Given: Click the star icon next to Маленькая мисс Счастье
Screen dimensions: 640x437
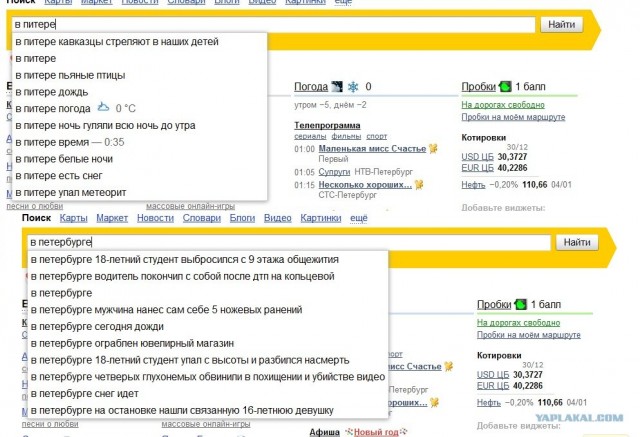Looking at the screenshot, I should (433, 149).
